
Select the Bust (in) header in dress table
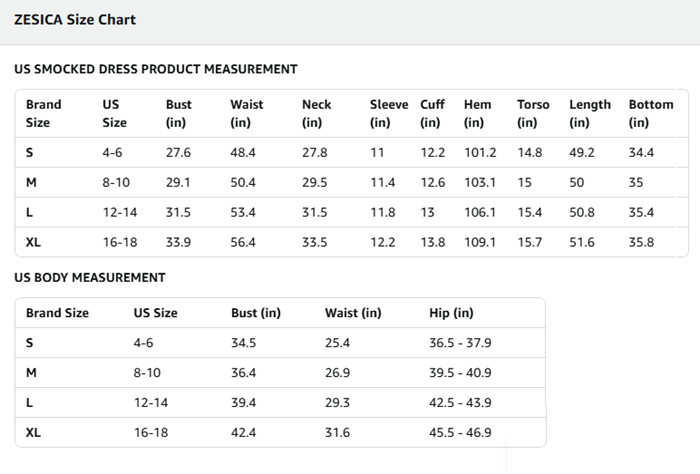coord(179,113)
